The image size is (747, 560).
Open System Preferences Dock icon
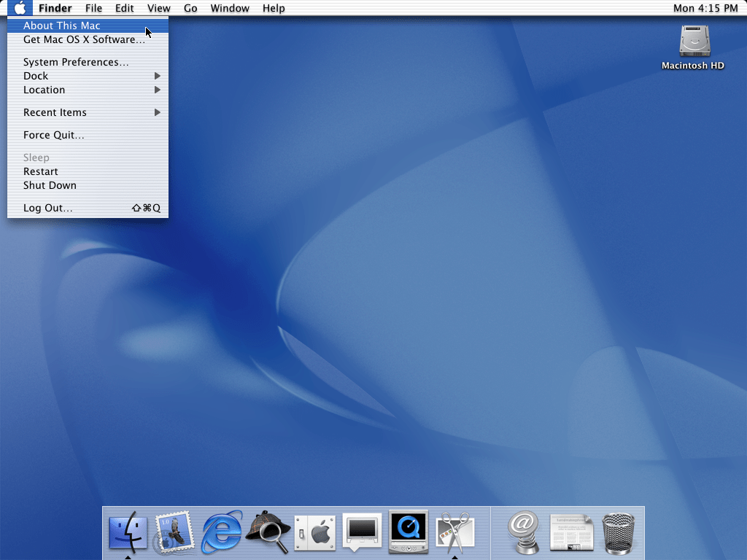click(315, 533)
